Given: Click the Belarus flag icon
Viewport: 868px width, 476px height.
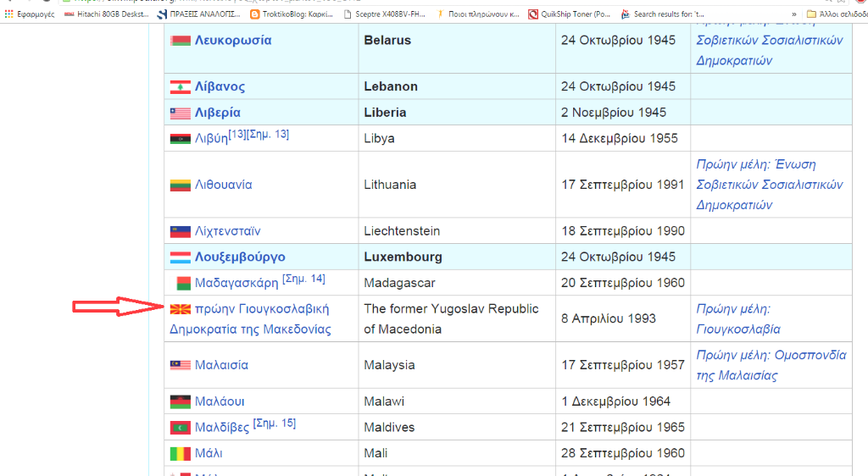Looking at the screenshot, I should coord(180,41).
